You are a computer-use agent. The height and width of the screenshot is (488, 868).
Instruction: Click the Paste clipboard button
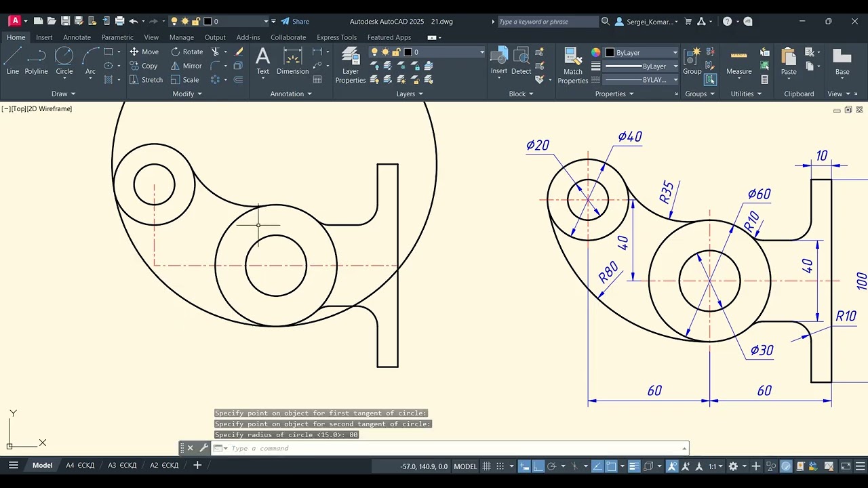789,61
